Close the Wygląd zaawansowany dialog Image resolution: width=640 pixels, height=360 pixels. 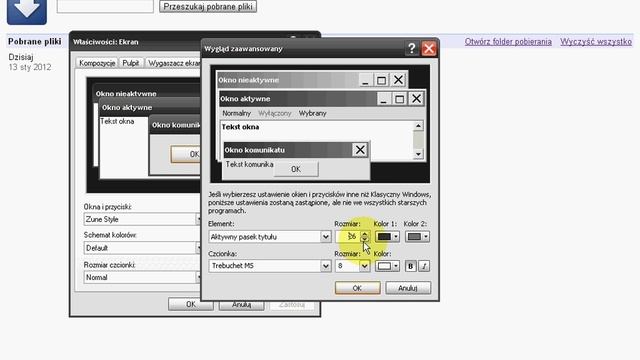[x=429, y=49]
